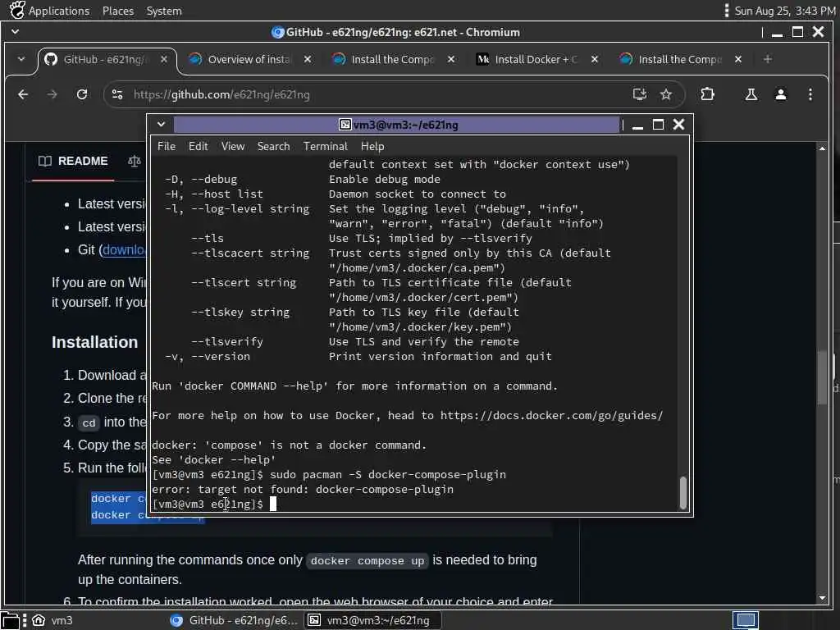Click the page scroll up arrow
Viewport: 840px width, 630px height.
pos(822,148)
